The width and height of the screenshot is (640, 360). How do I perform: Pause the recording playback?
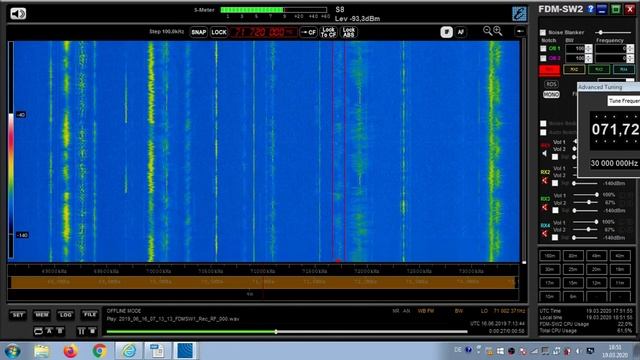coord(81,331)
